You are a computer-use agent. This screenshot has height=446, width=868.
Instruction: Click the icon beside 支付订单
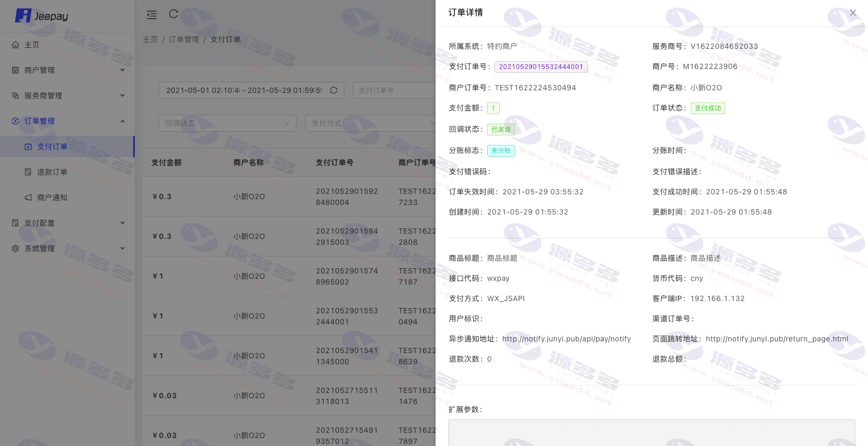(x=28, y=147)
